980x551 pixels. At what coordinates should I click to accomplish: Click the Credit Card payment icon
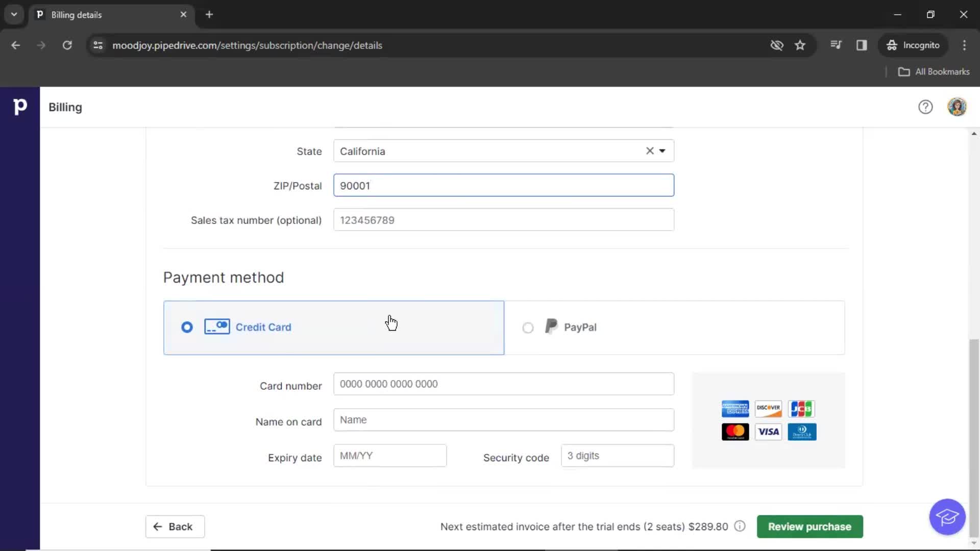coord(216,327)
